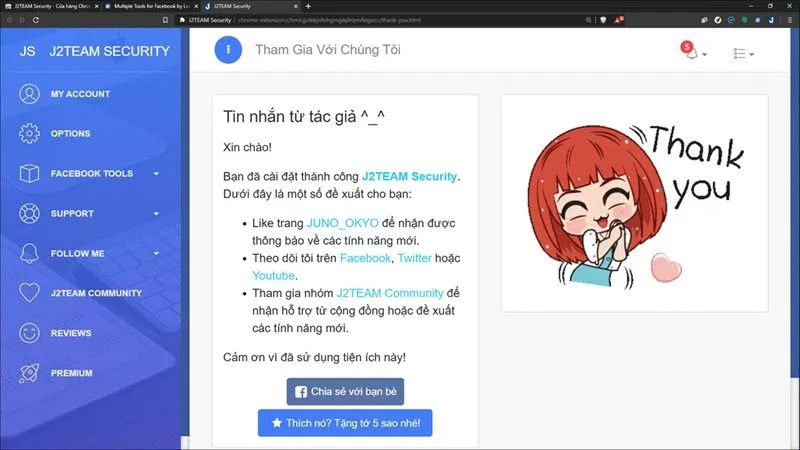
Task: Open the browser hamburger menu
Action: [x=790, y=20]
